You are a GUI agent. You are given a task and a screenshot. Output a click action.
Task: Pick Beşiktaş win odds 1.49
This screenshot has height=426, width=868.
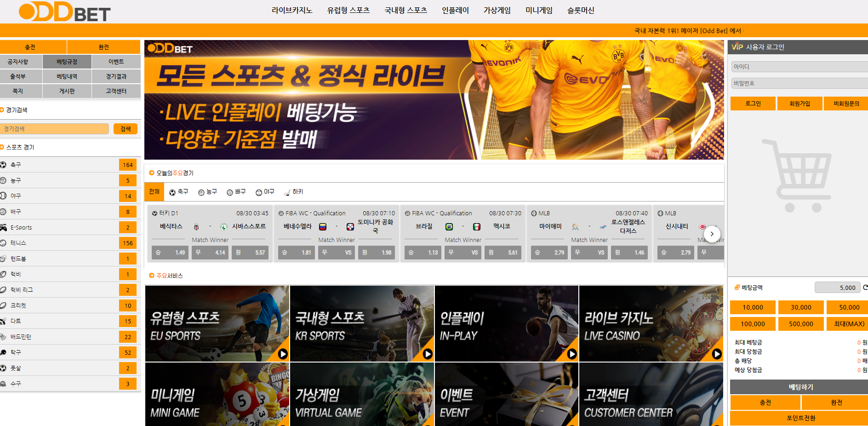[x=170, y=253]
